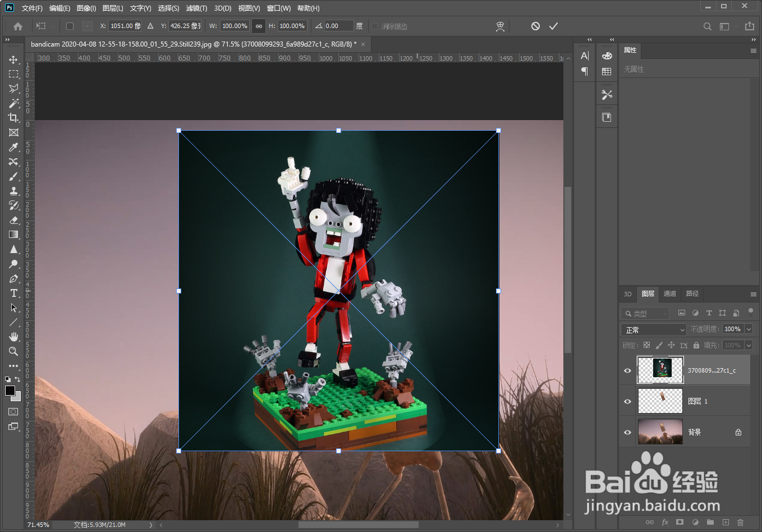
Task: Select the Zoom tool
Action: tap(13, 351)
